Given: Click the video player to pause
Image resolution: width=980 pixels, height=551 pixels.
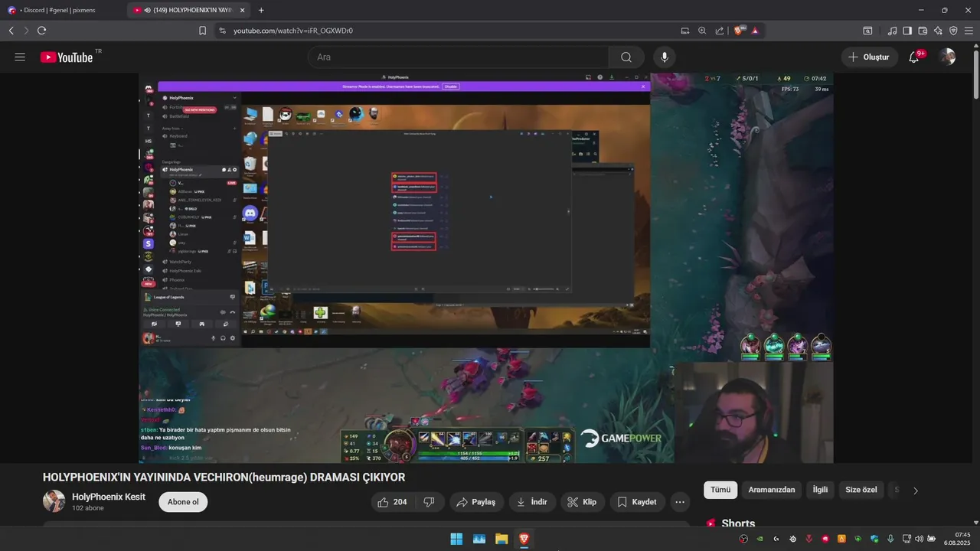Looking at the screenshot, I should [x=485, y=268].
